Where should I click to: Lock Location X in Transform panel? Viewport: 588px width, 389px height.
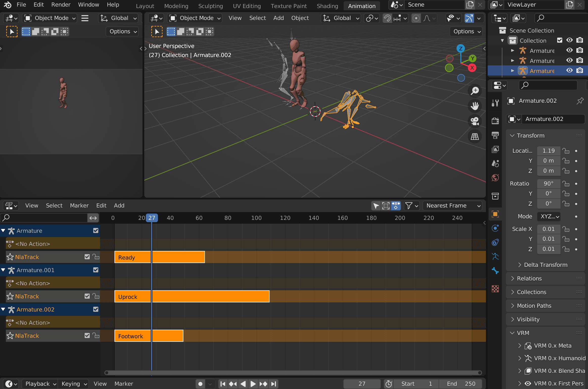(566, 151)
